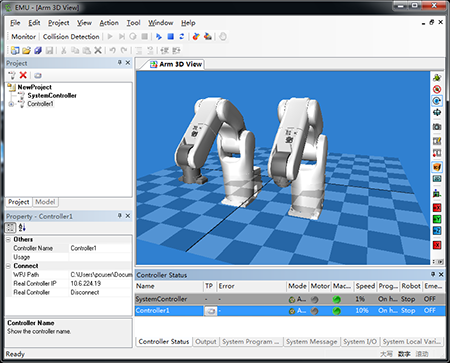Click the black X delete toolbar icon
The image size is (450, 363).
pyautogui.click(x=98, y=50)
